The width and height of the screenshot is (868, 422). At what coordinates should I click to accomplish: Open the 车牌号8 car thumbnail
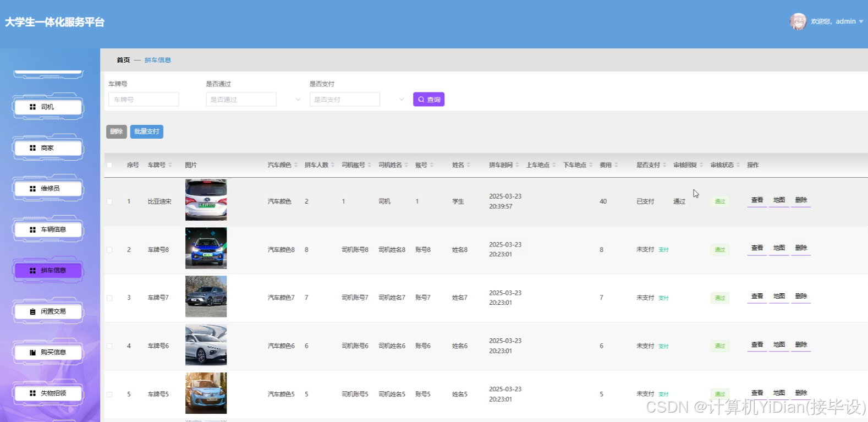[x=206, y=248]
